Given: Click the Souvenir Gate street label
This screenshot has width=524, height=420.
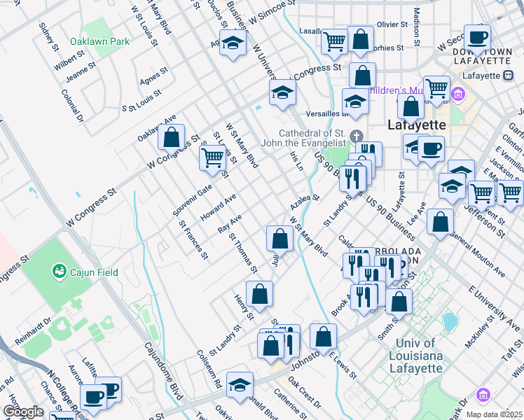Looking at the screenshot, I should click(192, 200).
